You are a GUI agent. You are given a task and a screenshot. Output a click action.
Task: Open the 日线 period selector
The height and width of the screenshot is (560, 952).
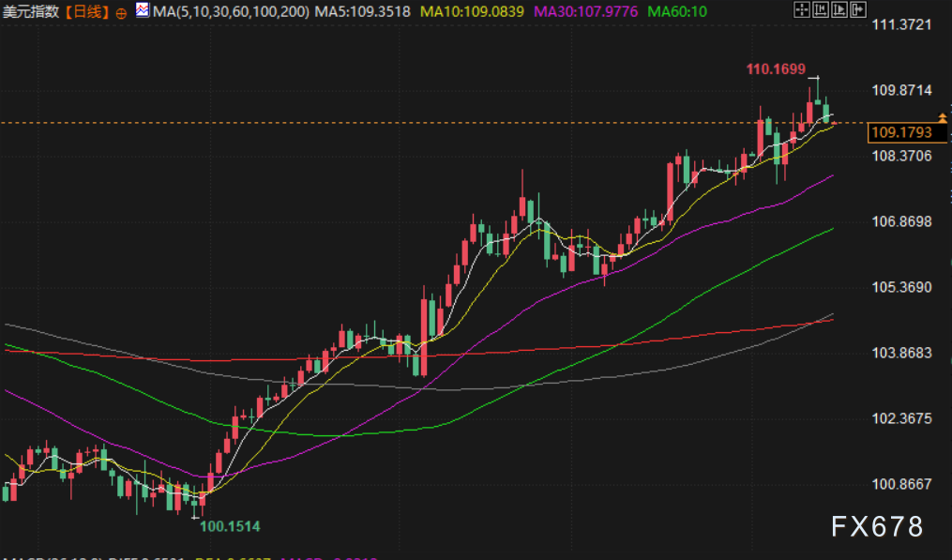[x=86, y=12]
